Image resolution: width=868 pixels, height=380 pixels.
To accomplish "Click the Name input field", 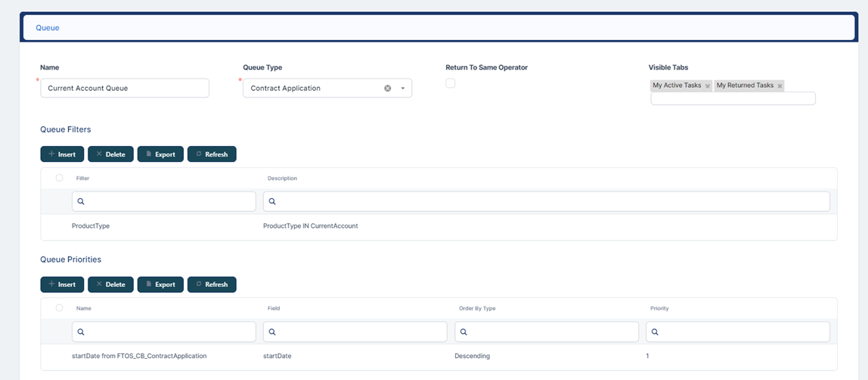I will click(124, 89).
